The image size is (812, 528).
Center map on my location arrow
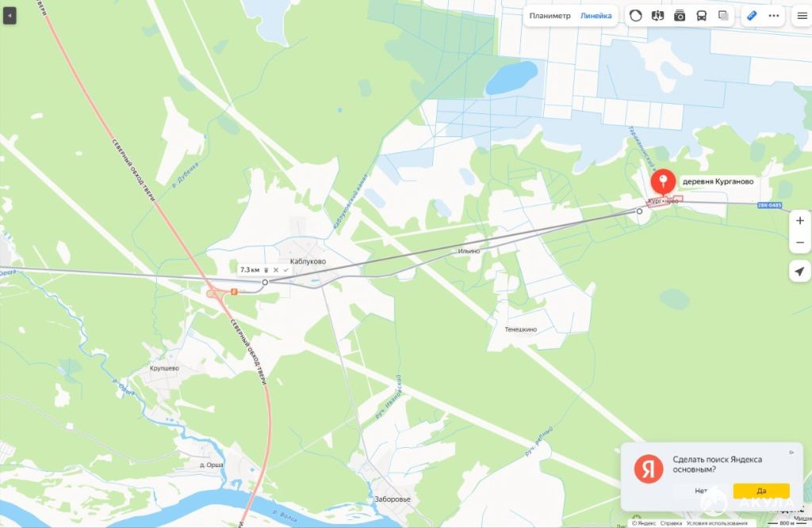point(799,271)
